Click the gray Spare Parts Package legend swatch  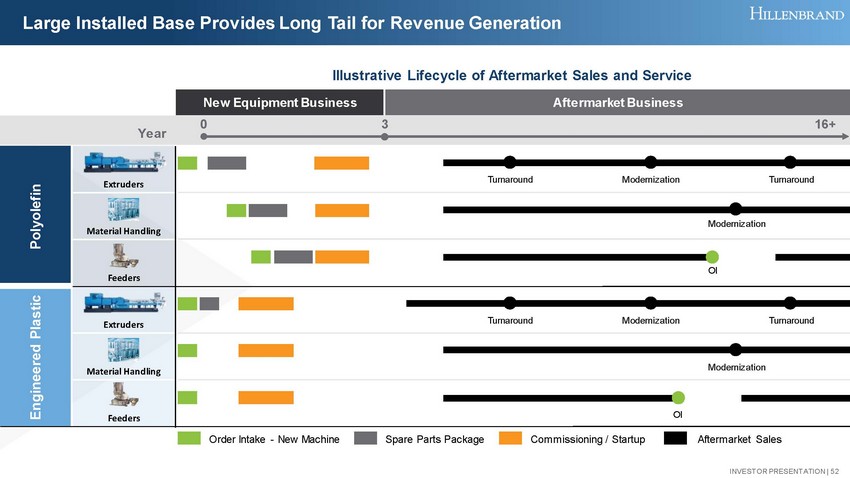(x=365, y=439)
